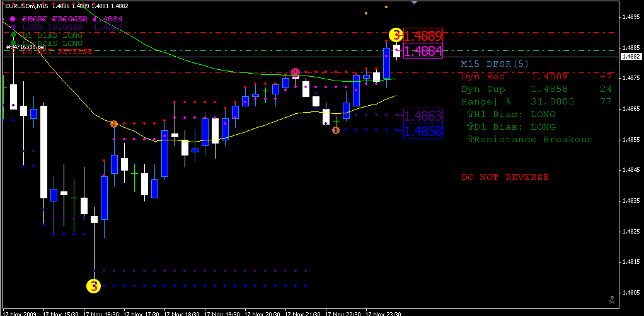Image resolution: width=644 pixels, height=316 pixels.
Task: Click the EURUSDm,M15 chart title text
Action: (28, 6)
